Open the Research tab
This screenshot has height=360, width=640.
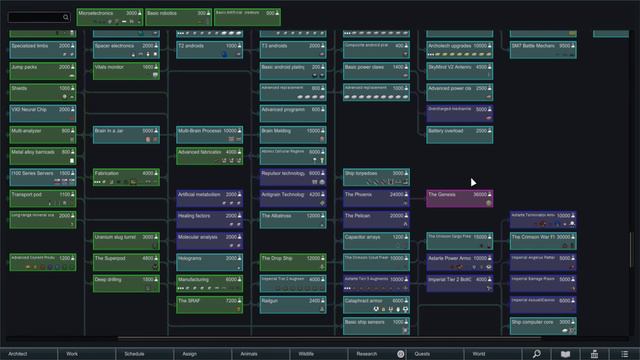[377, 354]
